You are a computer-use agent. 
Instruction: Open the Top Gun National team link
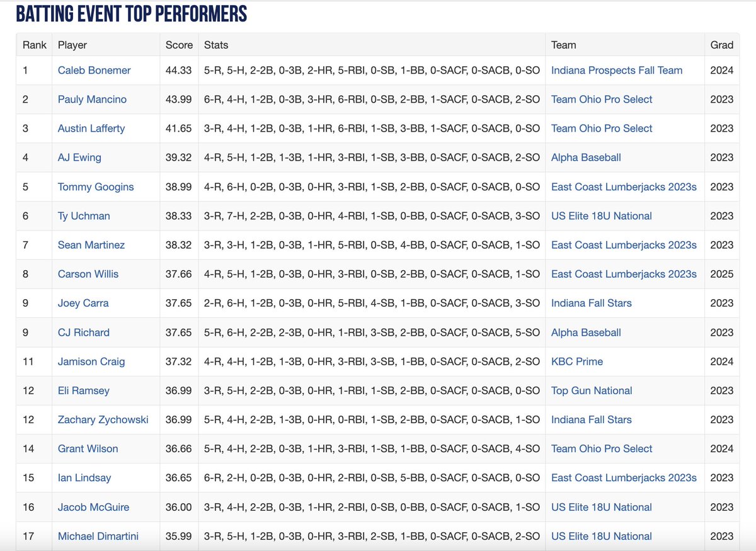pos(592,390)
